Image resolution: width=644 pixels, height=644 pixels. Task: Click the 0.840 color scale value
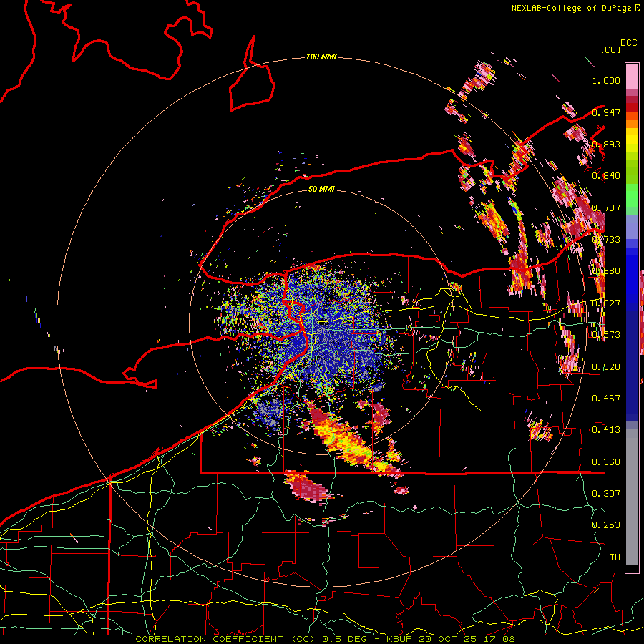pyautogui.click(x=606, y=176)
